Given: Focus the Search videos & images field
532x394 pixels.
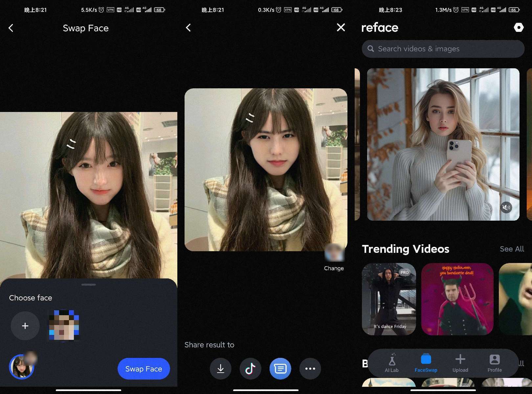Looking at the screenshot, I should (443, 49).
